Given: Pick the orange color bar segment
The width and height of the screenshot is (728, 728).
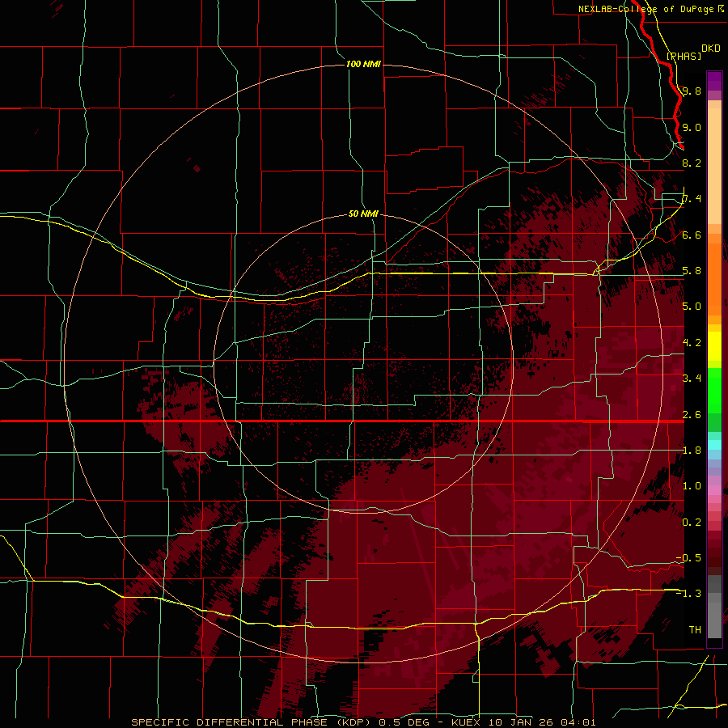Looking at the screenshot, I should (714, 278).
